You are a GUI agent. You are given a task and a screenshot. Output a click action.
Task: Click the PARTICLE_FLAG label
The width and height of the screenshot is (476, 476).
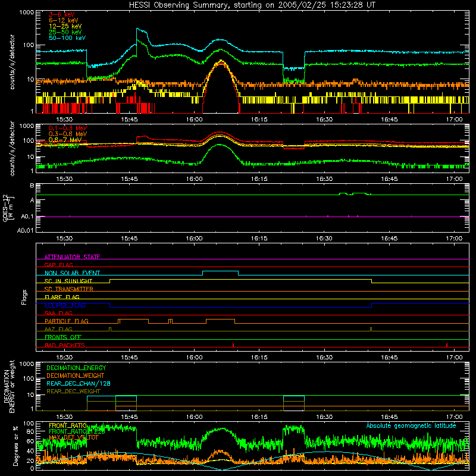pyautogui.click(x=67, y=321)
